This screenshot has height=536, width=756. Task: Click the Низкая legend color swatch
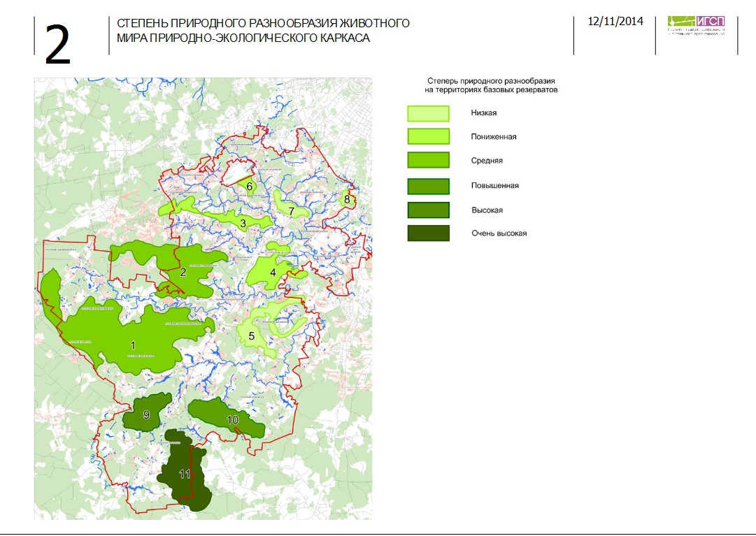(x=428, y=114)
